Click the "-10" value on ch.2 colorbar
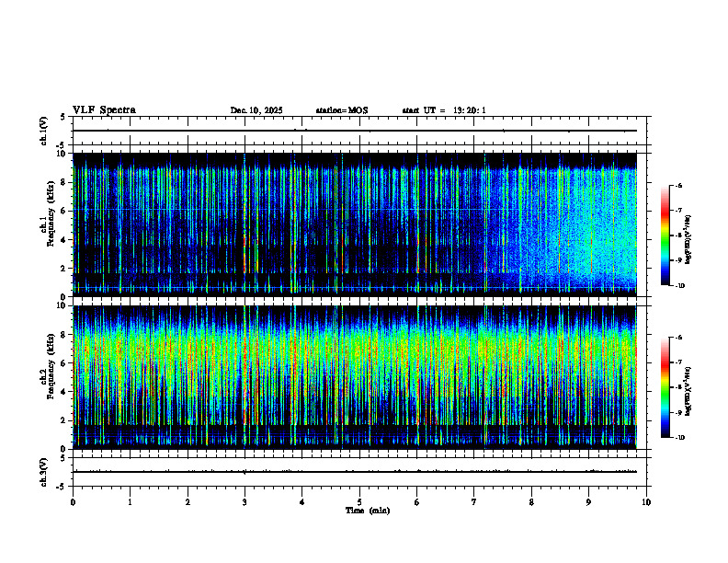 (680, 438)
